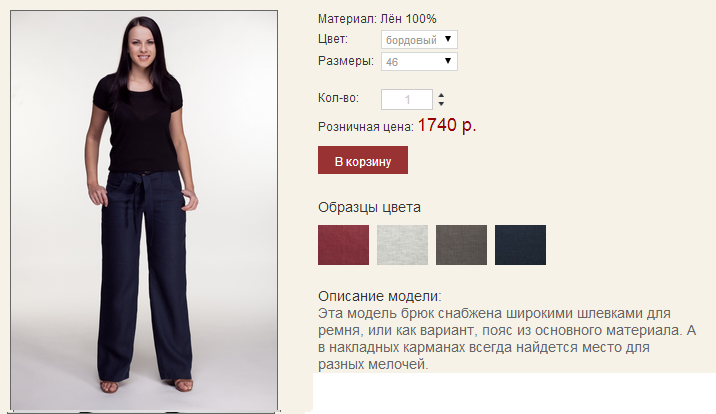Choose the light gray color sample
The width and height of the screenshot is (716, 414).
[x=402, y=245]
